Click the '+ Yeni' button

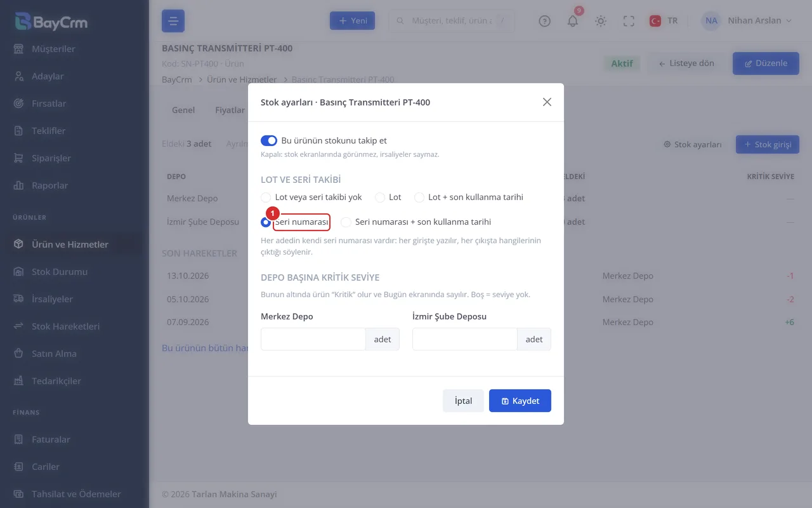click(352, 20)
